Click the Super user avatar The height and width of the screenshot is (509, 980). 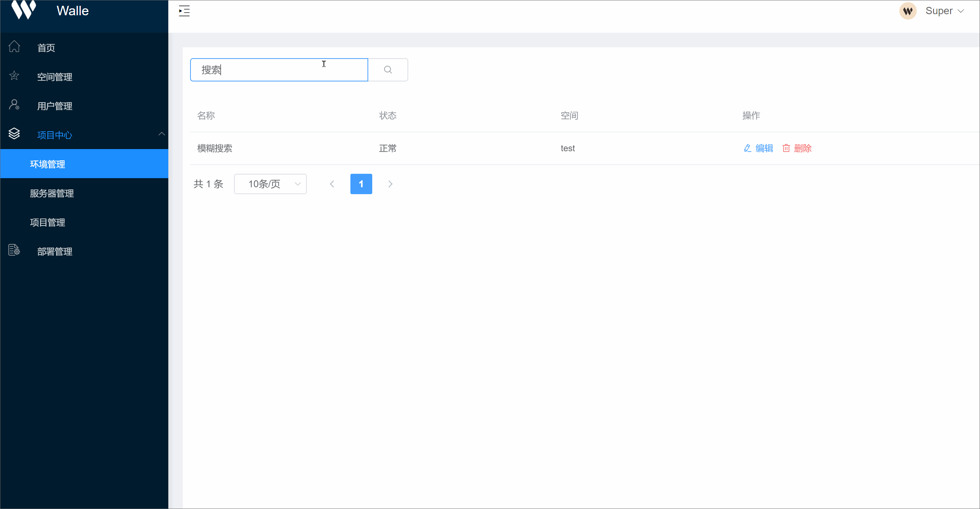click(908, 11)
